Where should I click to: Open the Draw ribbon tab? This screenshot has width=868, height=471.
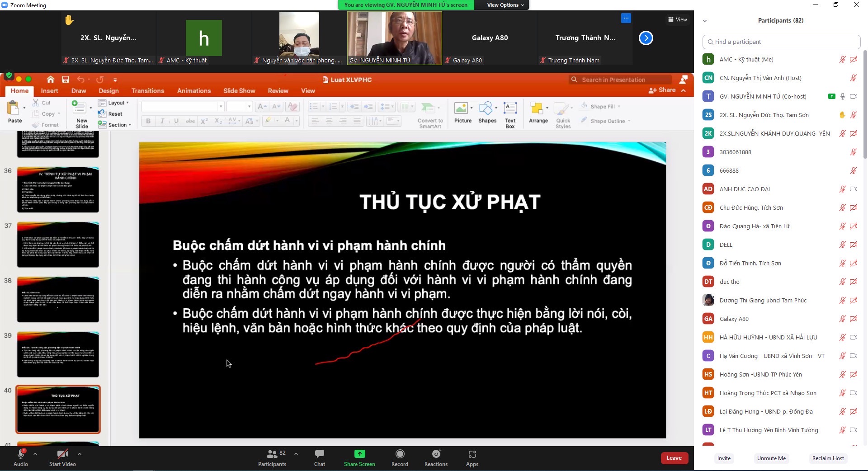pyautogui.click(x=79, y=91)
